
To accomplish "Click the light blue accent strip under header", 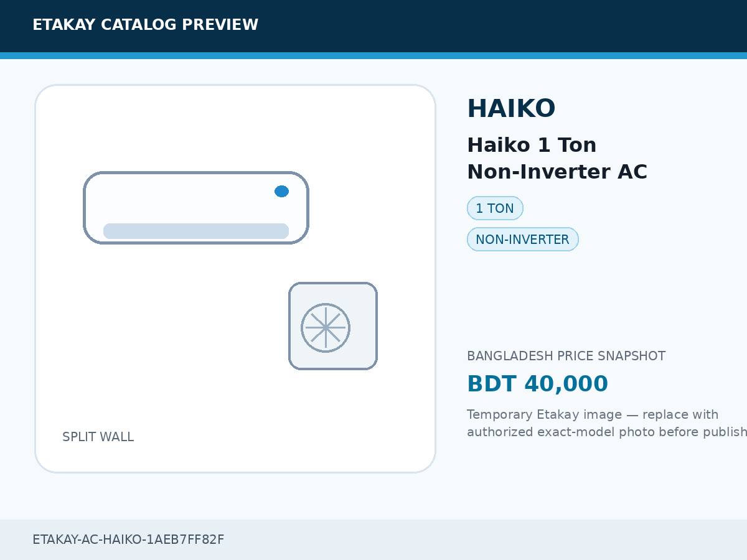I will 374,55.
